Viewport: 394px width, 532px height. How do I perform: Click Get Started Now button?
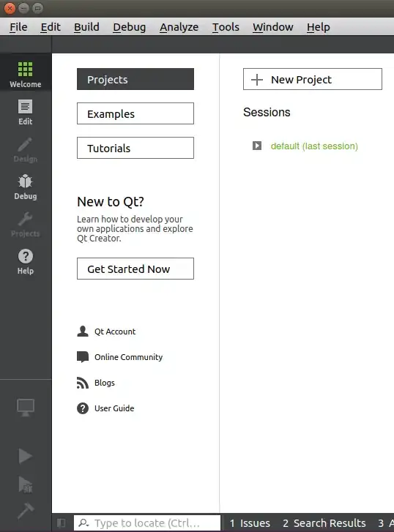pyautogui.click(x=135, y=269)
